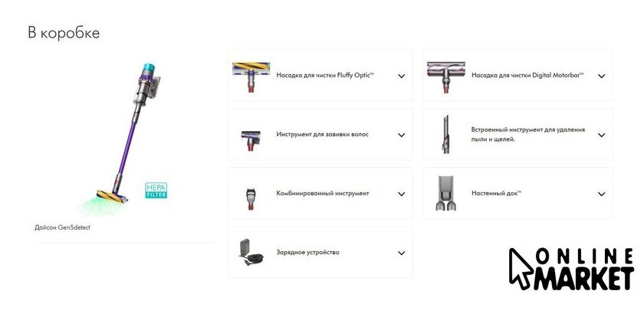Click the crevice tool image

[445, 135]
